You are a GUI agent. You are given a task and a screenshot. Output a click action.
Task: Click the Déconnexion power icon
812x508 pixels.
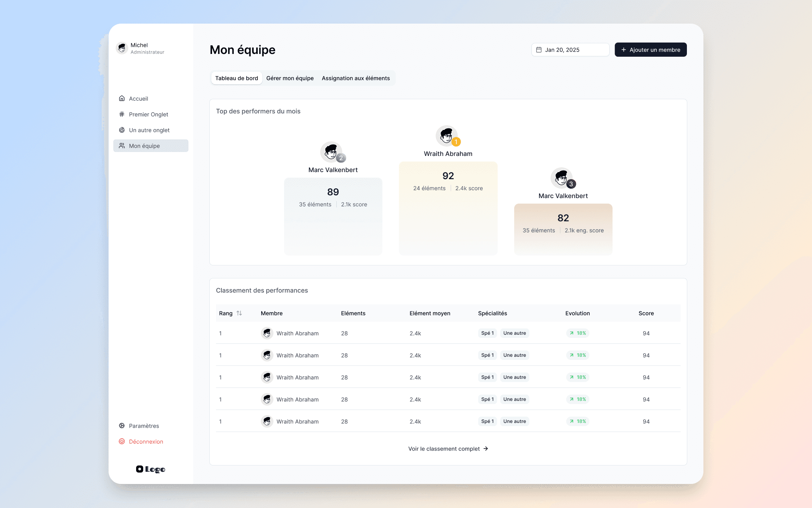(x=122, y=441)
